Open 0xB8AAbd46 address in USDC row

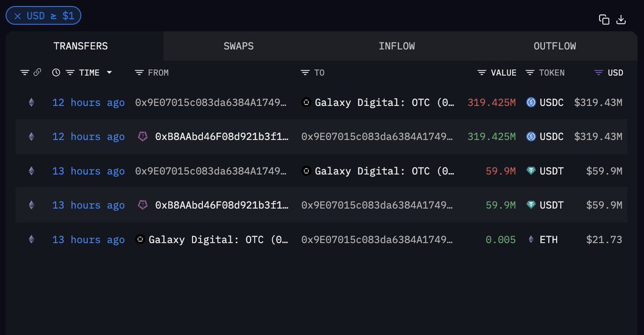pyautogui.click(x=222, y=137)
